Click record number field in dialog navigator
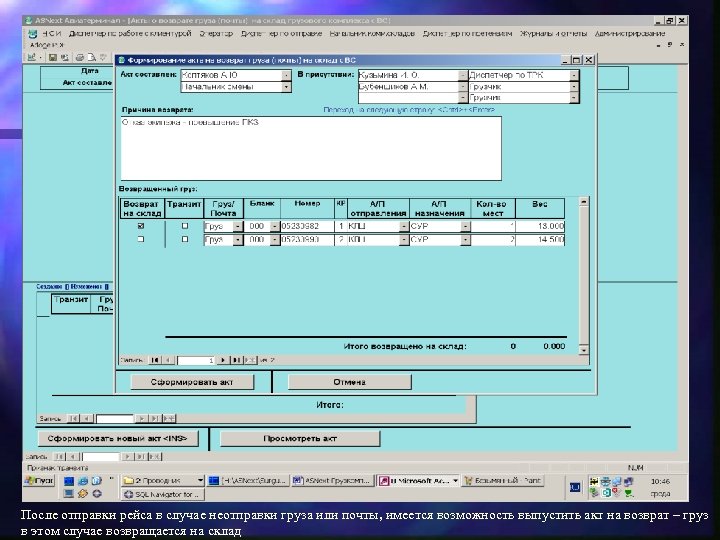720x540 pixels. [x=196, y=360]
